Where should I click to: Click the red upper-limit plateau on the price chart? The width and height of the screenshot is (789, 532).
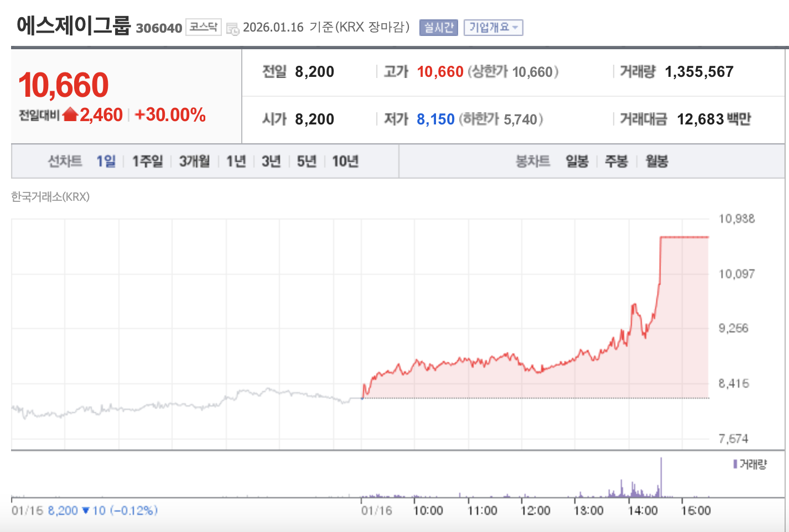click(x=684, y=237)
